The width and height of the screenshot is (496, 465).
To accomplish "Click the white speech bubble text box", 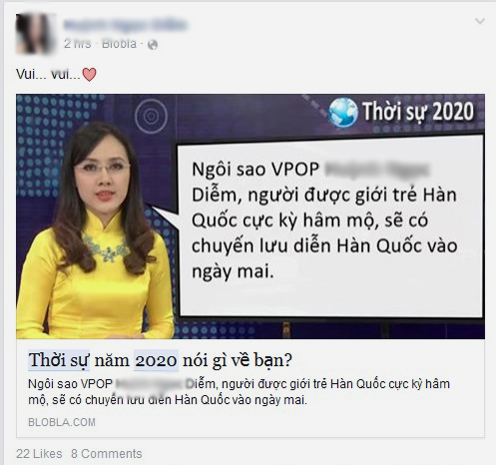I will click(330, 226).
